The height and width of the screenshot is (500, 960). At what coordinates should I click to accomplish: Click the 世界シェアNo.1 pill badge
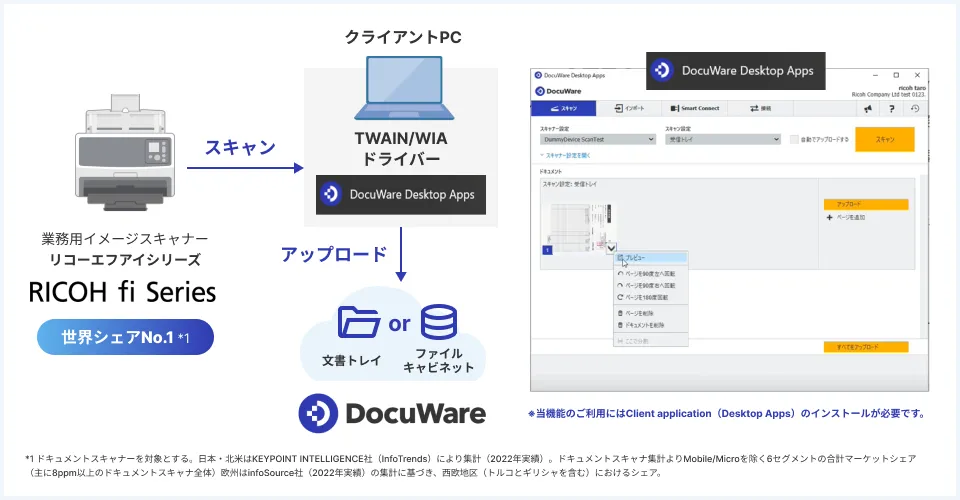pyautogui.click(x=126, y=337)
